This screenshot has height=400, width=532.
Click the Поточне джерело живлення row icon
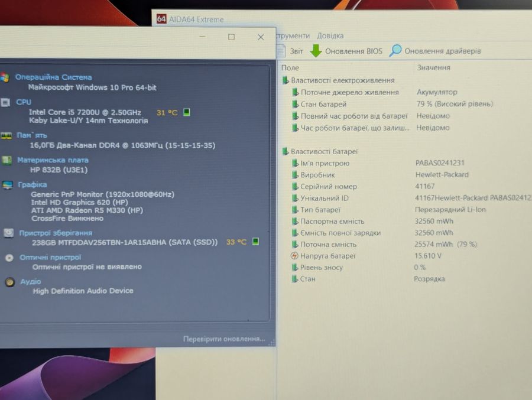(x=296, y=92)
